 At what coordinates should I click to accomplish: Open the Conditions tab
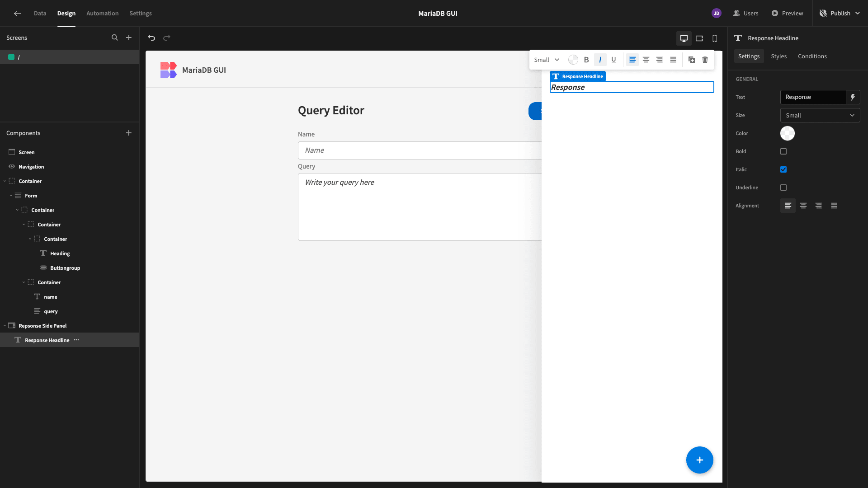(x=812, y=56)
